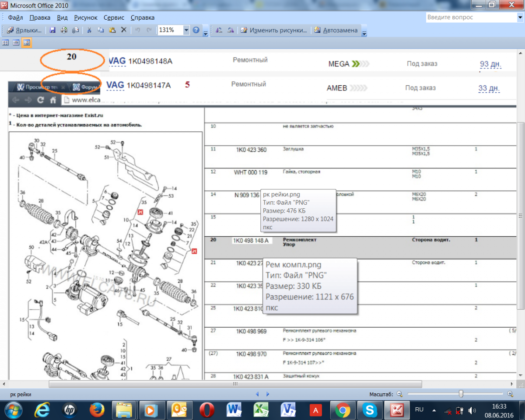Image resolution: width=525 pixels, height=420 pixels.
Task: Apply Автозамена auto correction
Action: click(x=336, y=30)
